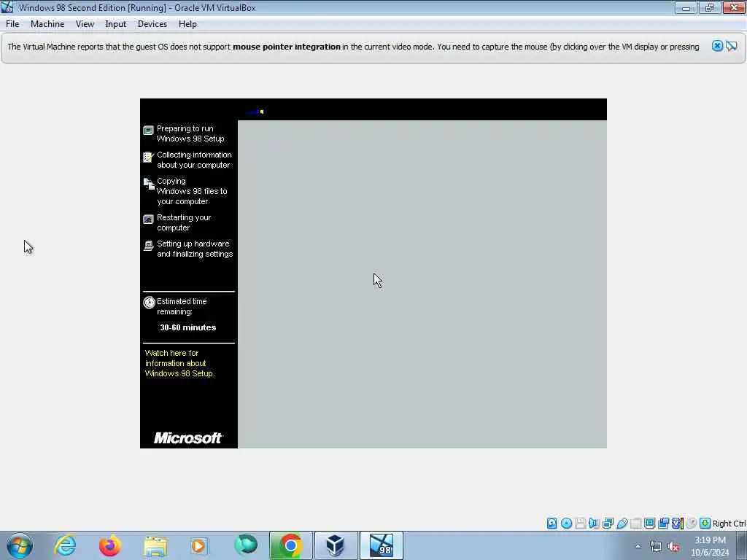Open the green globe app on the taskbar
This screenshot has height=560, width=747.
[246, 545]
